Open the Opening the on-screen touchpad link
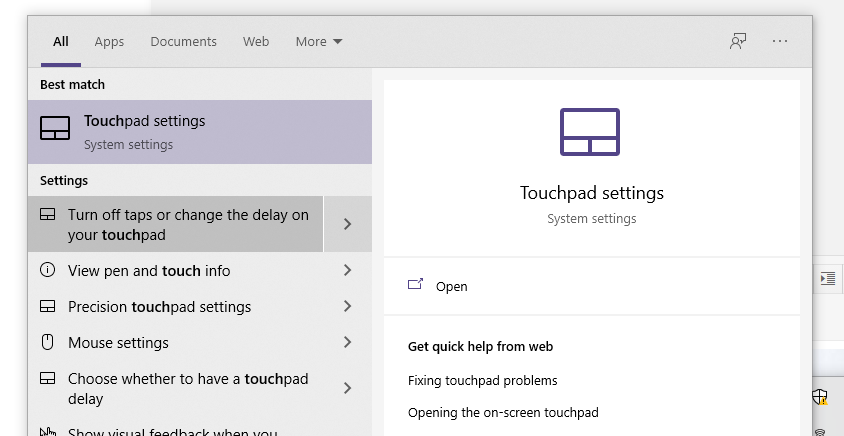The width and height of the screenshot is (844, 436). click(x=503, y=412)
